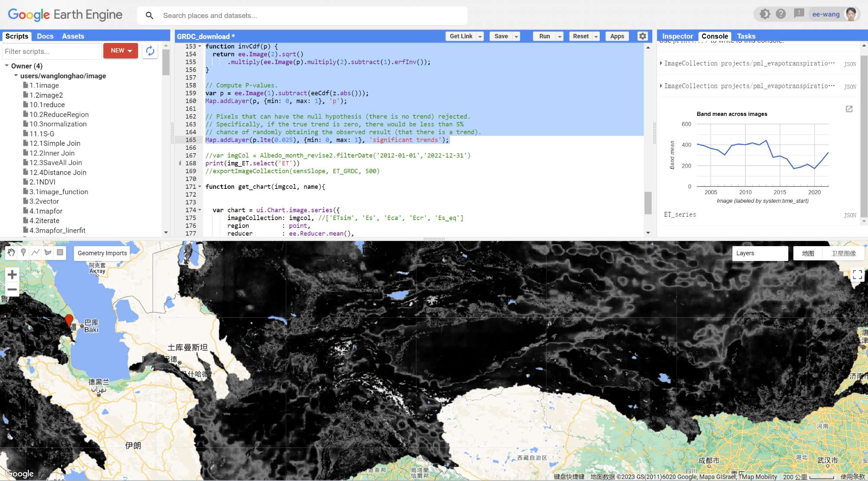Switch to the Inspector tab

click(x=677, y=36)
